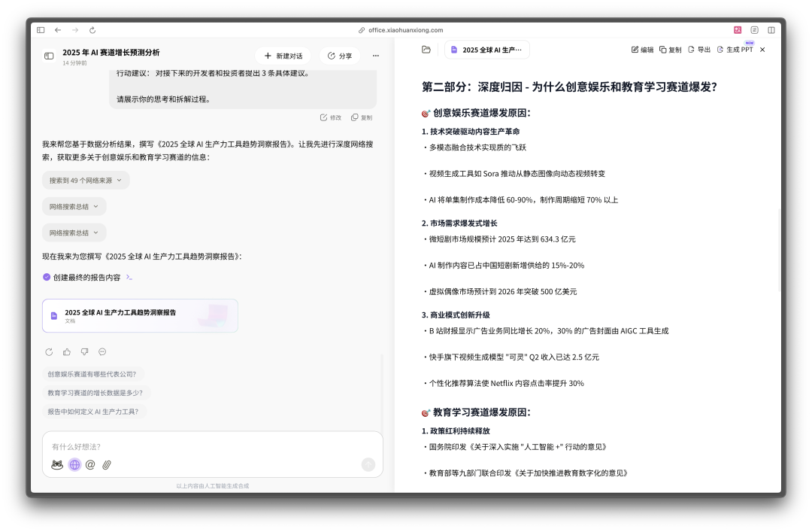Viewport: 812px width, 532px height.
Task: Open the more options ellipsis menu
Action: pos(375,56)
